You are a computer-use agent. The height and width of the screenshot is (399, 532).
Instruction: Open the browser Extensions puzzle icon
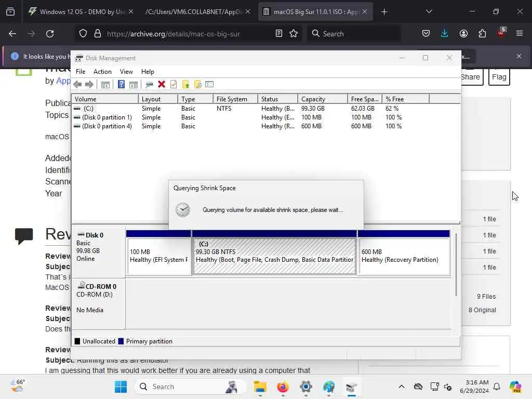pos(482,33)
